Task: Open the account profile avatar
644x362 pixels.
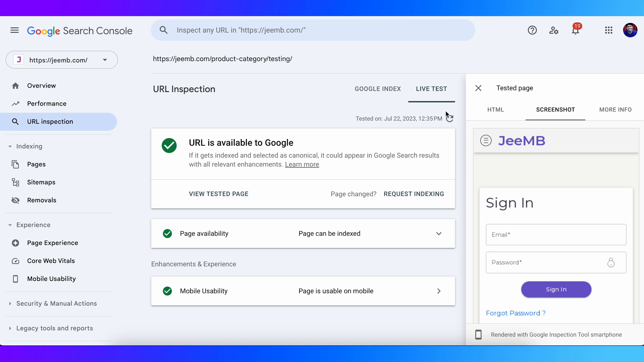Action: pos(630,30)
